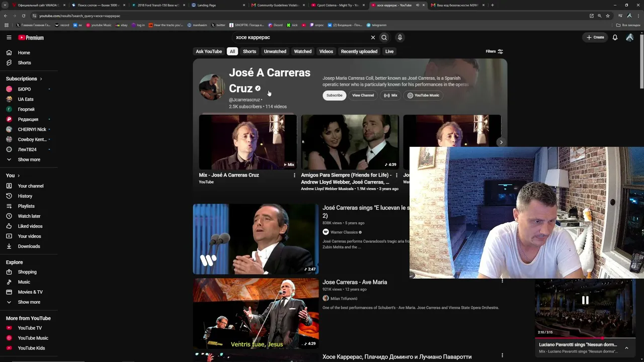644x362 pixels.
Task: Pause the miniplayer video
Action: 585,300
